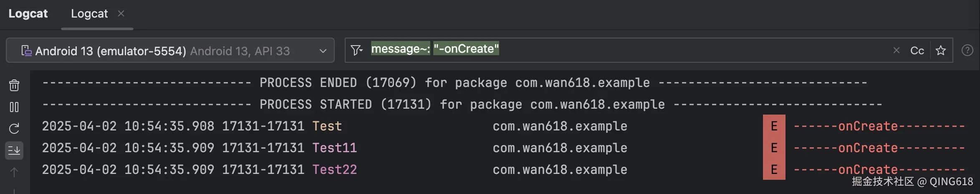Click the Test11 log tag
Viewport: 980px width, 194px height.
(335, 148)
